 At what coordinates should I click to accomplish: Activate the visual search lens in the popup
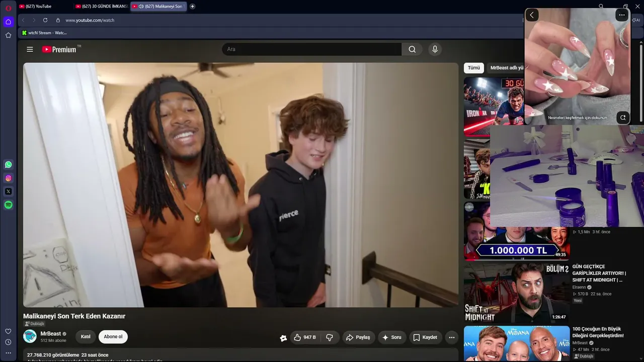pos(623,118)
